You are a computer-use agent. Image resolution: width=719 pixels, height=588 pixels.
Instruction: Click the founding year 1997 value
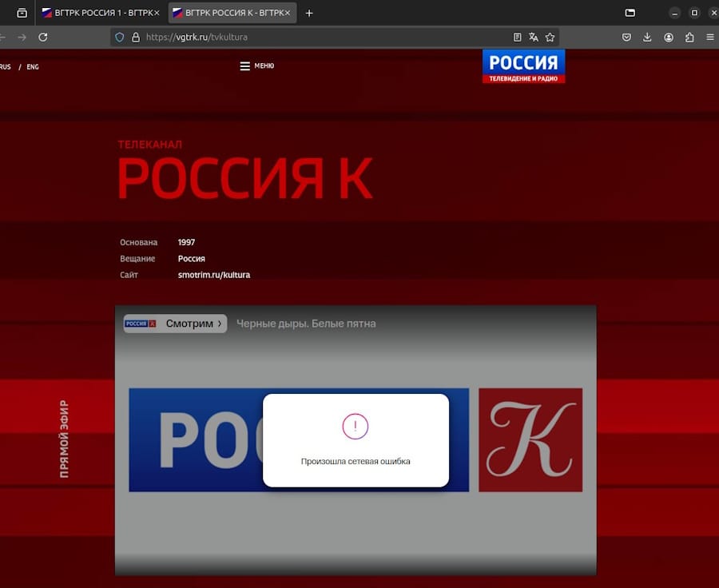(186, 242)
